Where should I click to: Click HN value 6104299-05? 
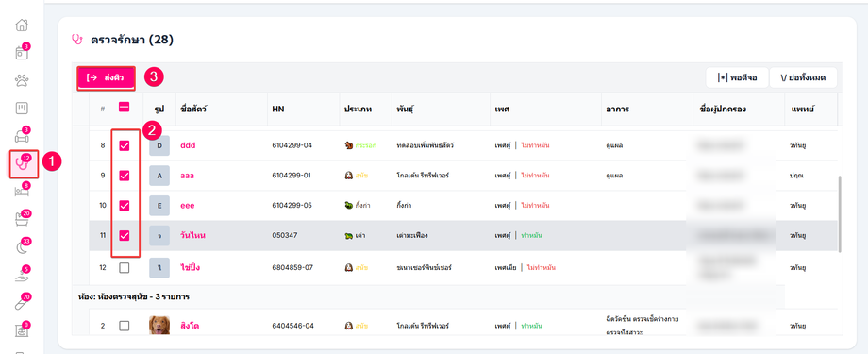click(x=292, y=206)
